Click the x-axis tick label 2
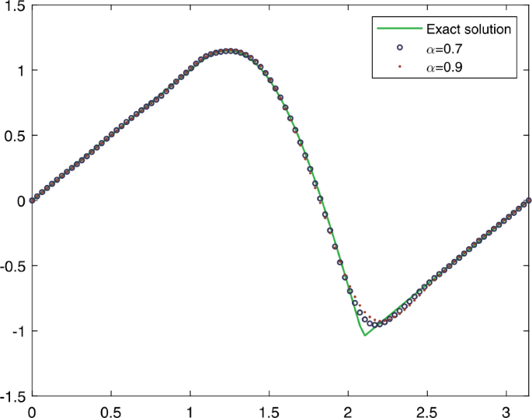Screen dimensions: 532x418 coord(348,412)
